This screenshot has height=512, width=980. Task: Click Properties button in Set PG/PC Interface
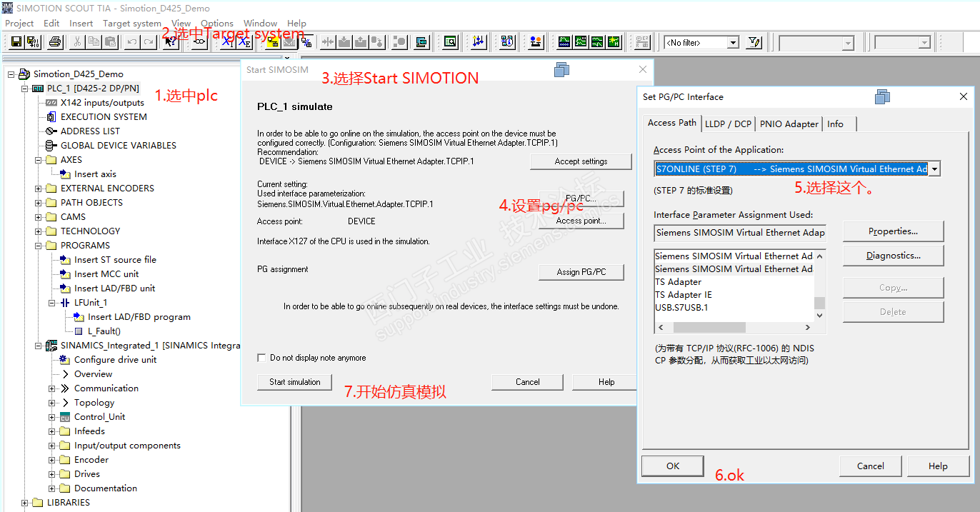(893, 231)
